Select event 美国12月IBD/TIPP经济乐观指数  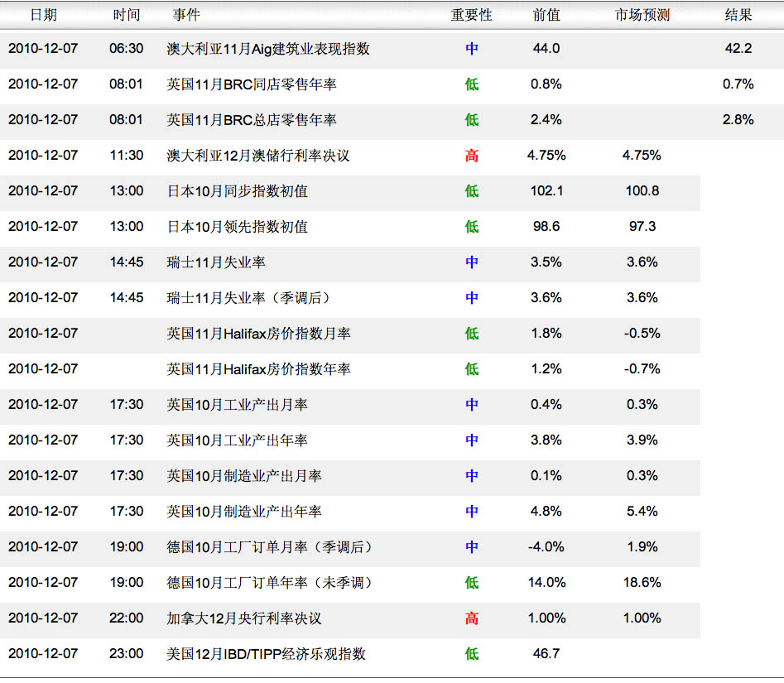pyautogui.click(x=266, y=654)
